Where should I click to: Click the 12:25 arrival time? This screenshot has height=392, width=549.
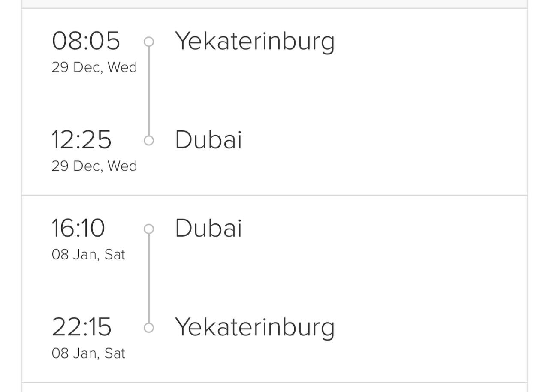click(x=81, y=140)
